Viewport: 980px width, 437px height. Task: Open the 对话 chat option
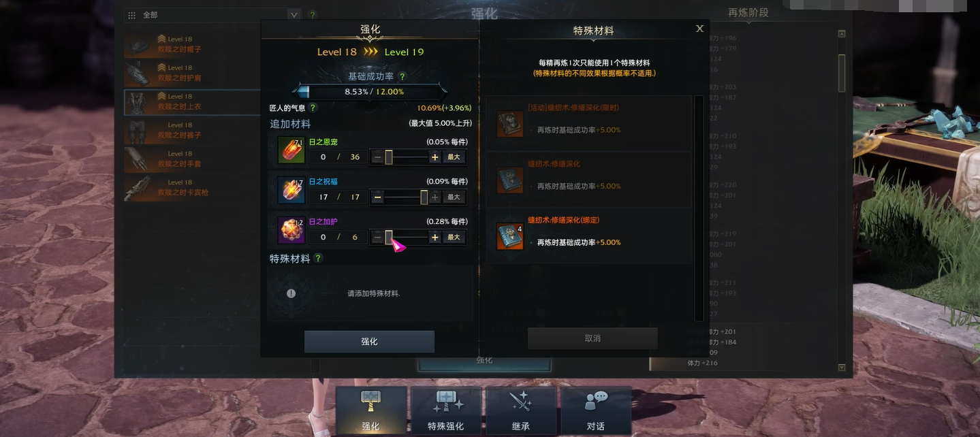pos(596,411)
